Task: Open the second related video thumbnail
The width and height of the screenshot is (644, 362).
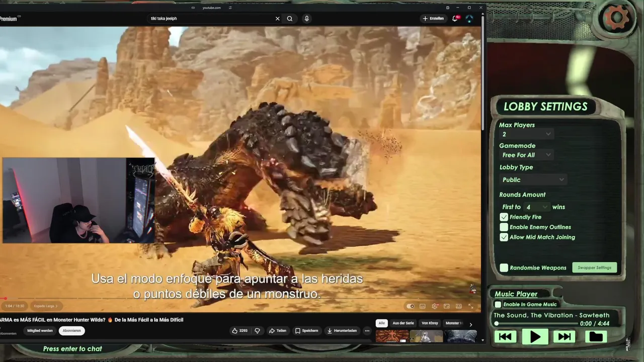Action: (x=426, y=336)
